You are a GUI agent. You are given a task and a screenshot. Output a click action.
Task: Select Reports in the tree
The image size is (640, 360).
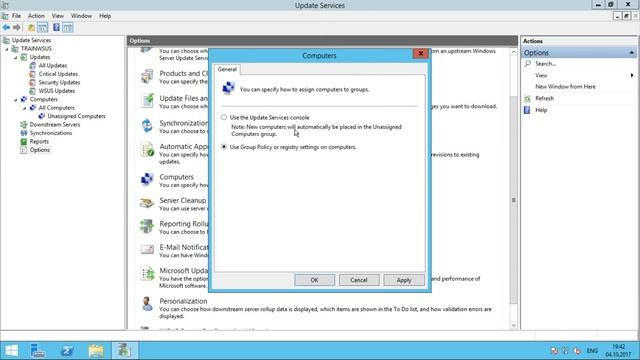[x=39, y=142]
